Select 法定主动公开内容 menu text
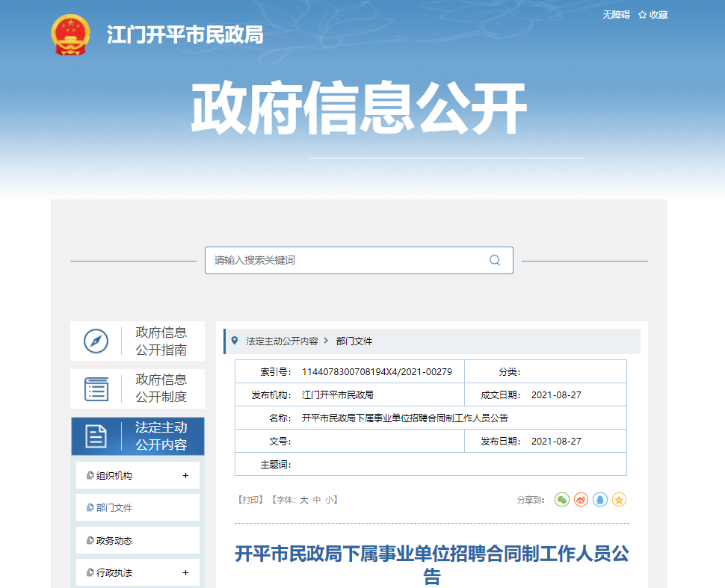 click(161, 436)
